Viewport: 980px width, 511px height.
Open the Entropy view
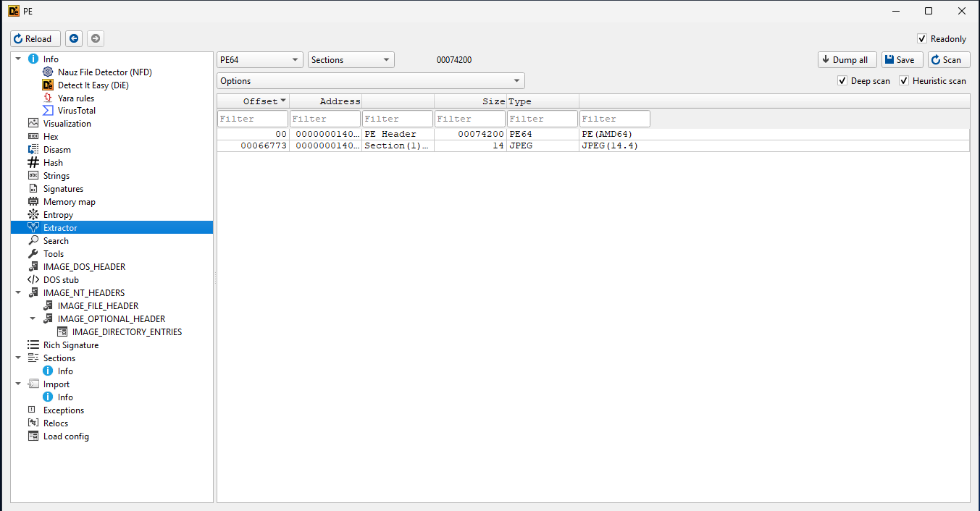coord(58,215)
